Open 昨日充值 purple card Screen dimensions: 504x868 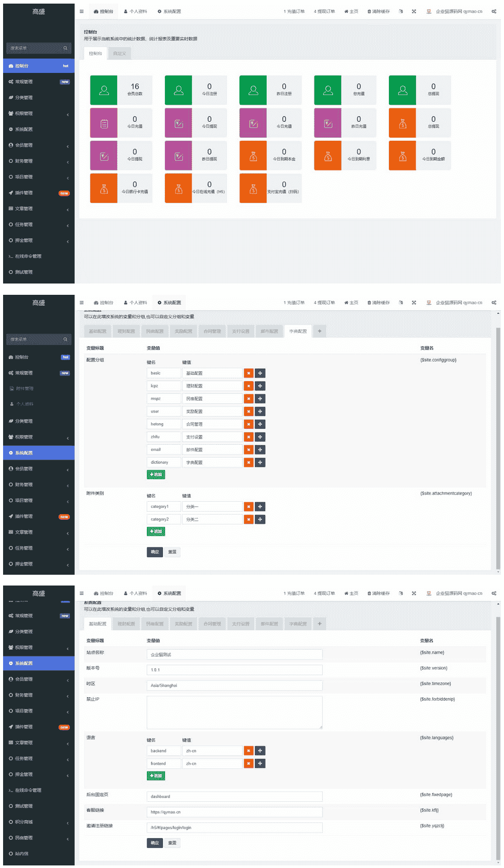[345, 123]
